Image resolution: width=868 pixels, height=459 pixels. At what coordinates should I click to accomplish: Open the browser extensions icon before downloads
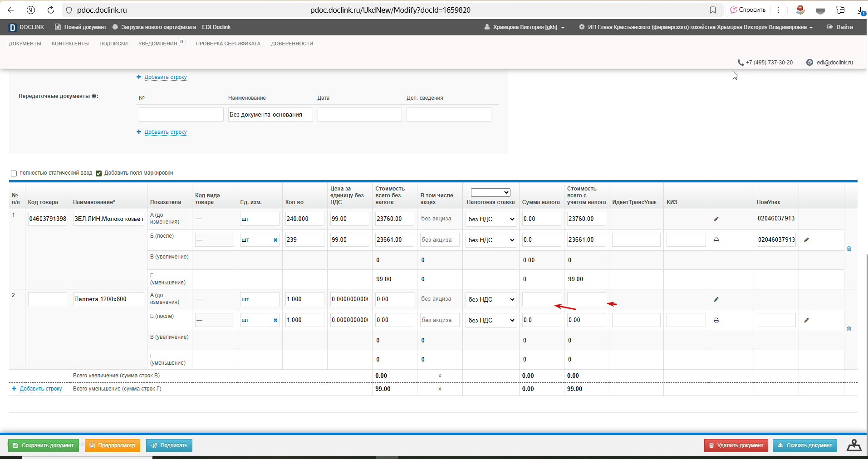(x=840, y=10)
